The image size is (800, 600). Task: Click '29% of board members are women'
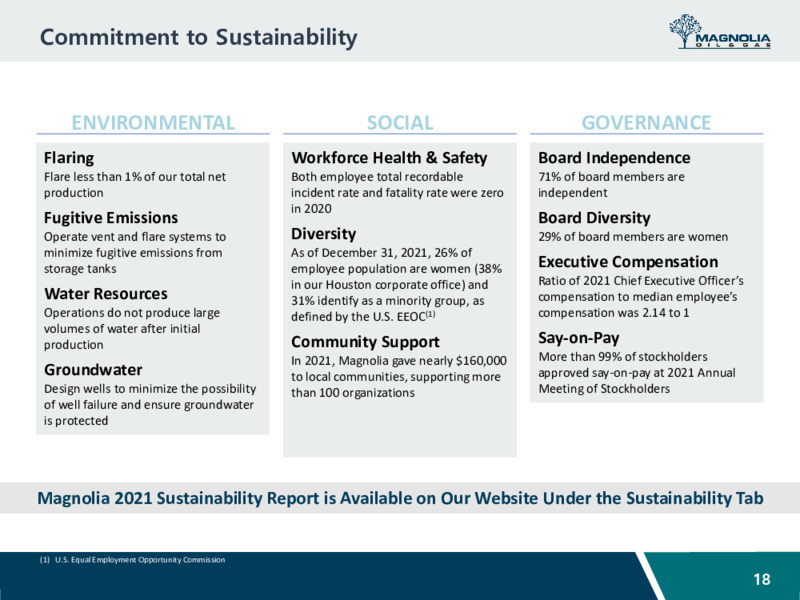[633, 237]
